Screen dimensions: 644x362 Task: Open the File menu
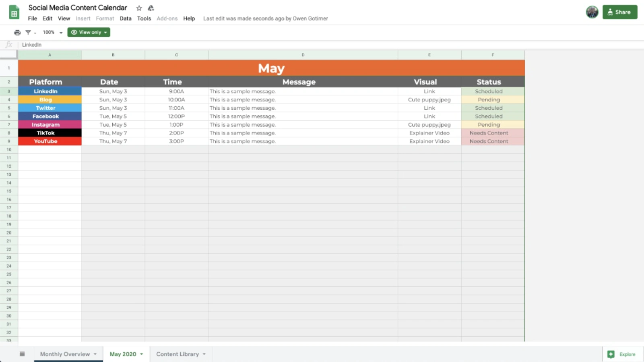pyautogui.click(x=33, y=19)
